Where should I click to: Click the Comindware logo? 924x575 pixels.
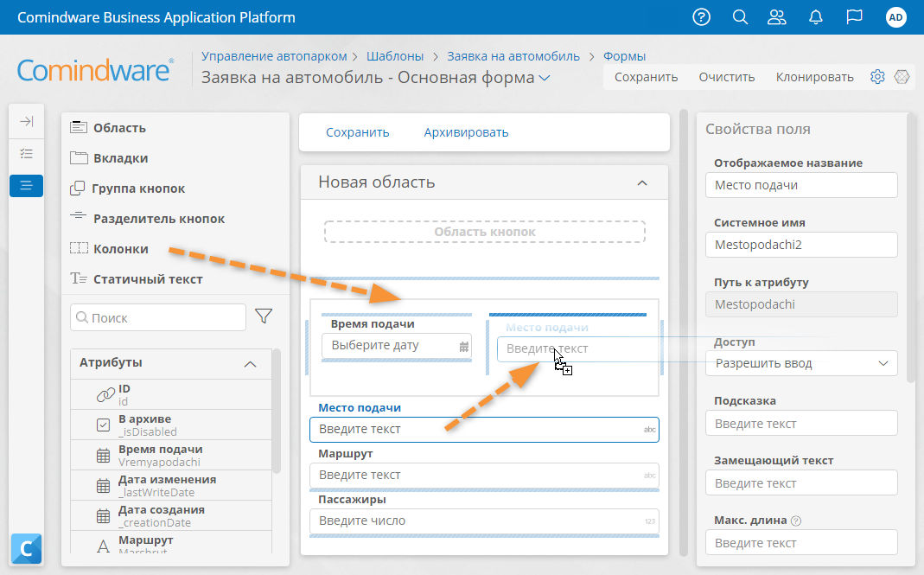95,70
